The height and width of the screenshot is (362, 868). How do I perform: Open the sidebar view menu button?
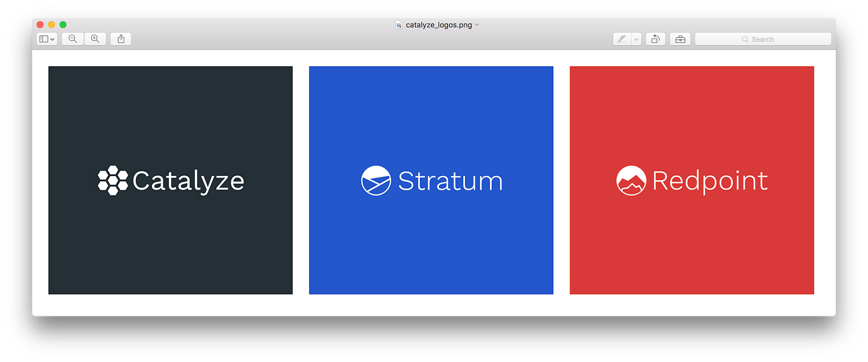pos(47,39)
